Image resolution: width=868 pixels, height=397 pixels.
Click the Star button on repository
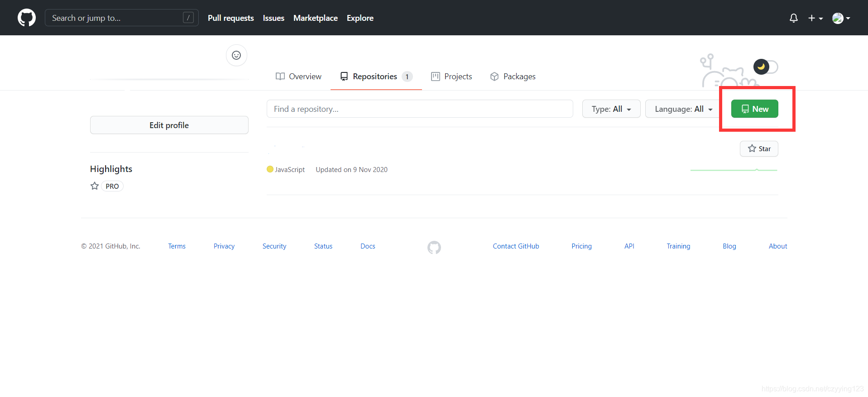pos(759,148)
